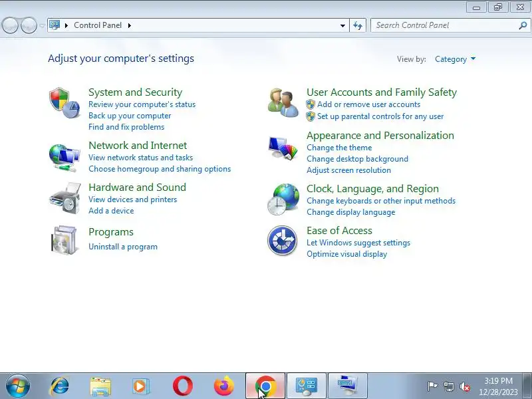The image size is (532, 399).
Task: Open Ease of Access heading
Action: pos(339,231)
